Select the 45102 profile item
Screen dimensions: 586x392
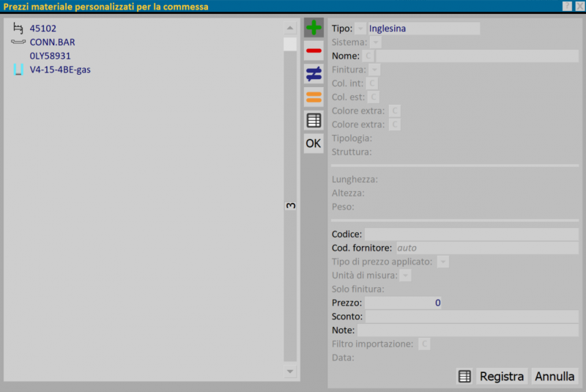[42, 29]
